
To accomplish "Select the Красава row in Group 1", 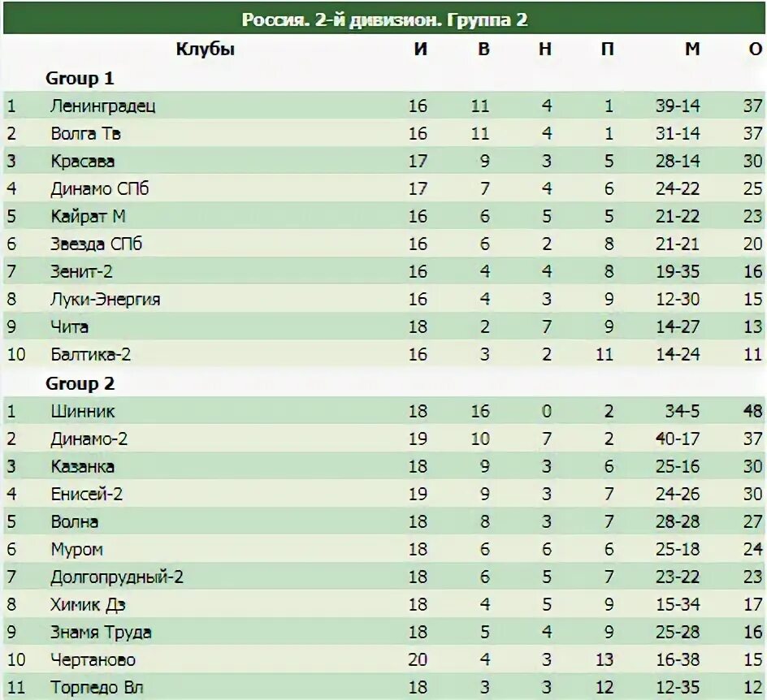I will [383, 161].
